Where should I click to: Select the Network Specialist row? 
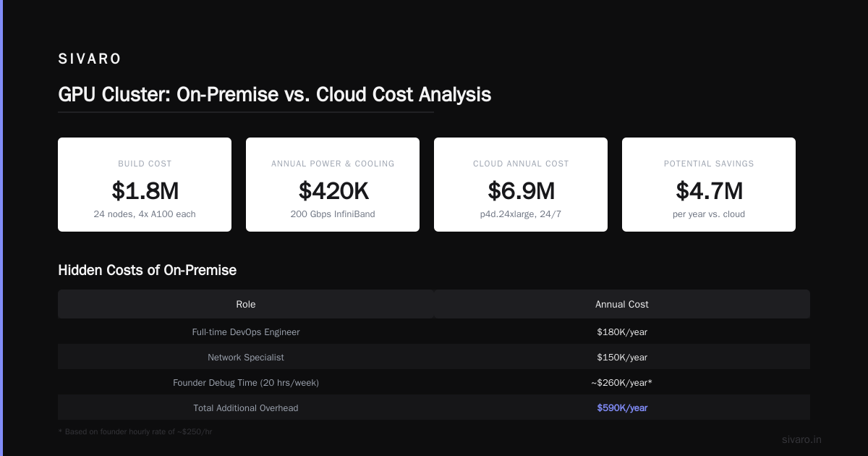(434, 357)
